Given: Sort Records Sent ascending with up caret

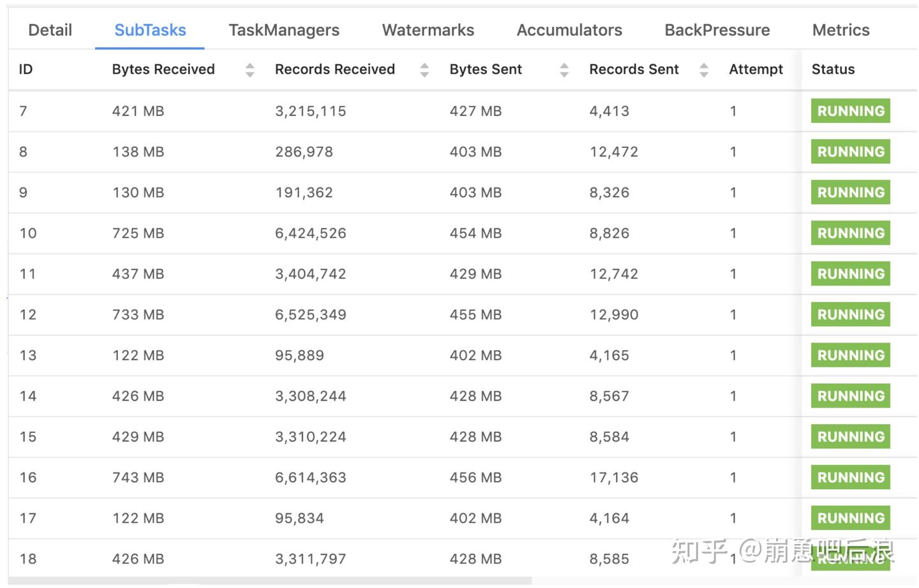Looking at the screenshot, I should click(704, 65).
